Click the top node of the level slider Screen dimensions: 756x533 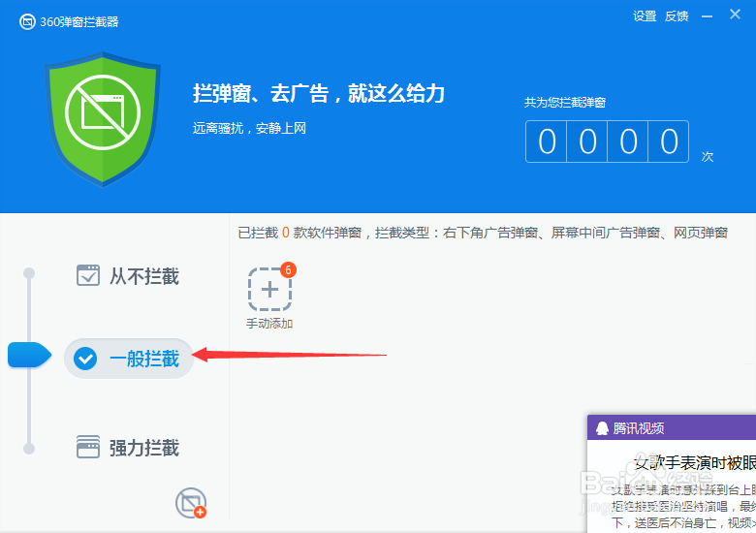tap(29, 273)
